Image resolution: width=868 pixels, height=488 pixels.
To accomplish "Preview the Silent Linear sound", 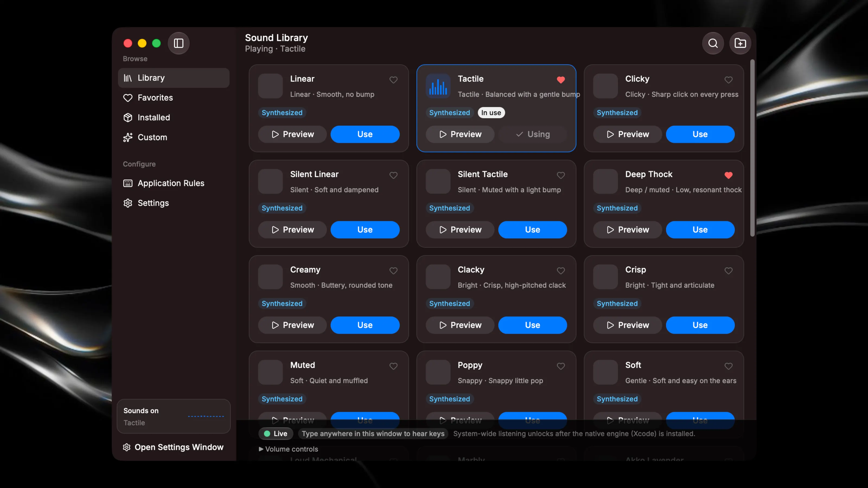I will coord(292,230).
